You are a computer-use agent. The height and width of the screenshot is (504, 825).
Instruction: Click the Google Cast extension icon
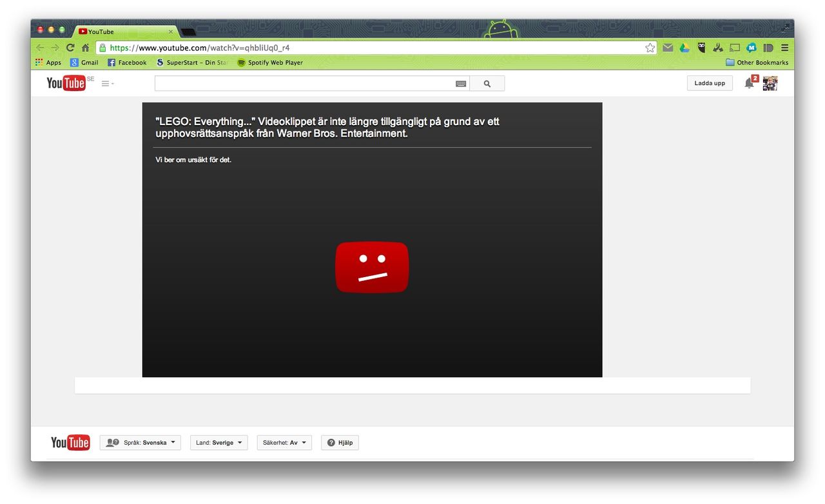[x=735, y=48]
